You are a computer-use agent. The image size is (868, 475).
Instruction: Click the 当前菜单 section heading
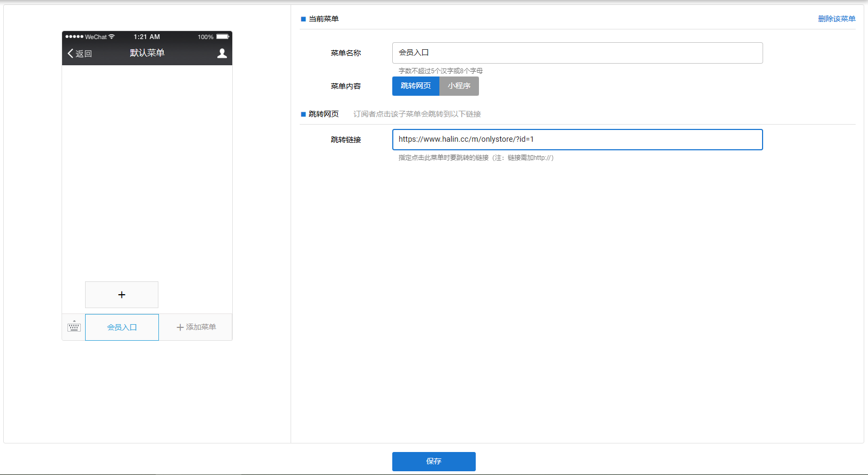pyautogui.click(x=324, y=19)
